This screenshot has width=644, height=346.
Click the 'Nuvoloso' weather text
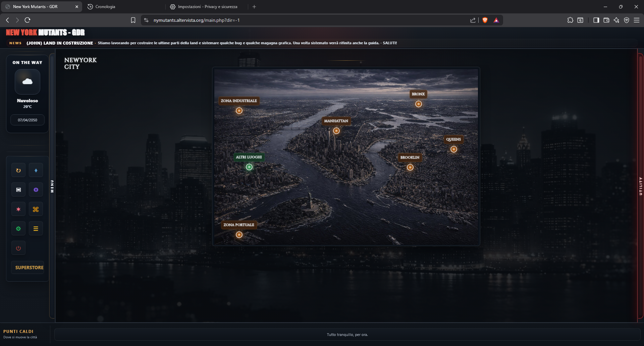click(28, 101)
